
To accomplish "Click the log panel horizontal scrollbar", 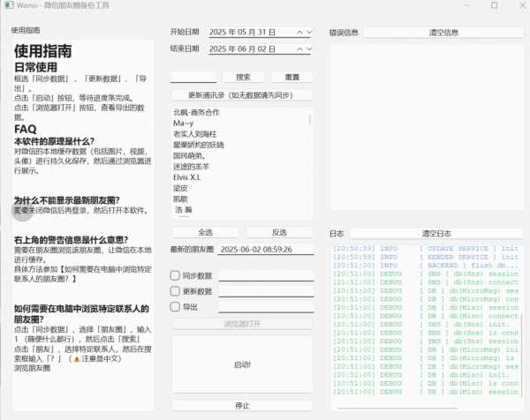I will click(397, 408).
